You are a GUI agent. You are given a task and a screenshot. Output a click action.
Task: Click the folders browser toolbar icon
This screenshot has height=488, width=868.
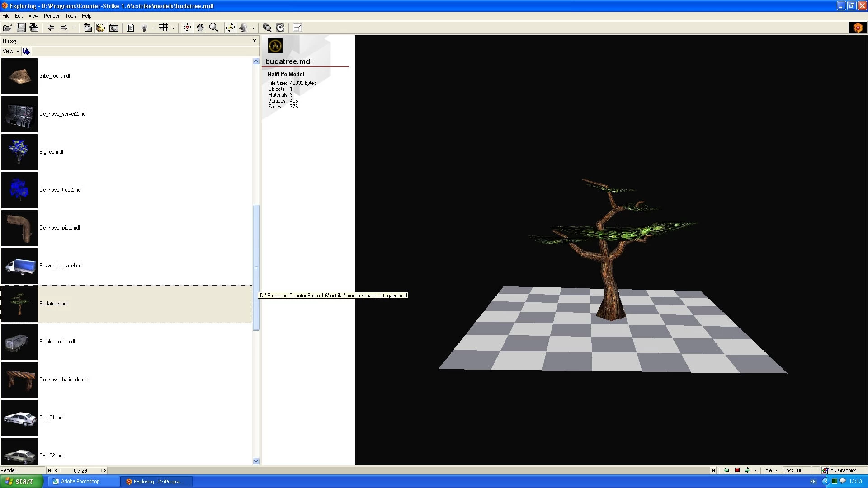(88, 28)
